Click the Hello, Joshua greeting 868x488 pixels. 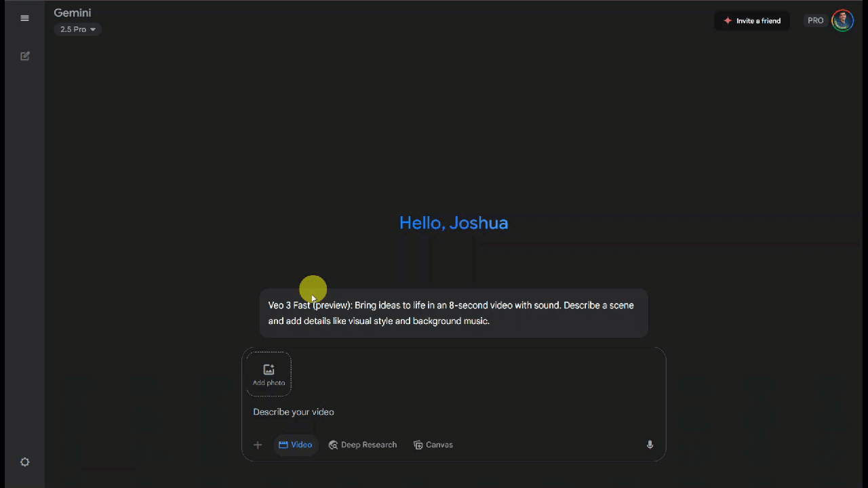454,223
